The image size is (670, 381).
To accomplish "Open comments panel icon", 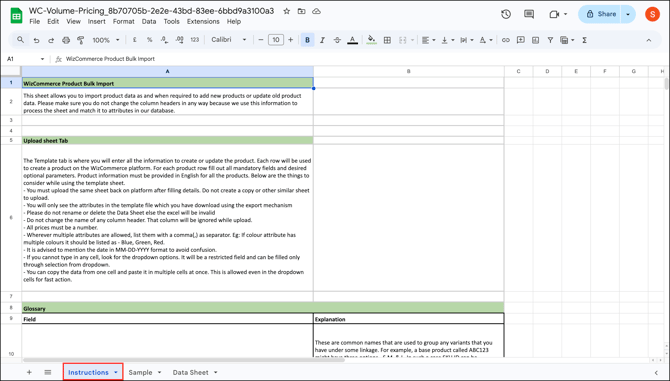I will coord(529,14).
